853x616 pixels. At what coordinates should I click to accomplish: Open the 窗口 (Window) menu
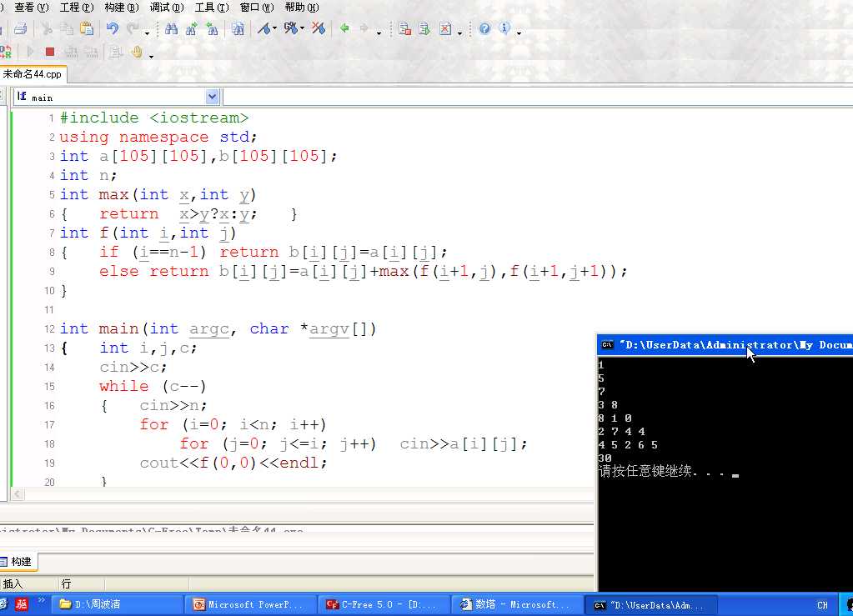pos(257,8)
